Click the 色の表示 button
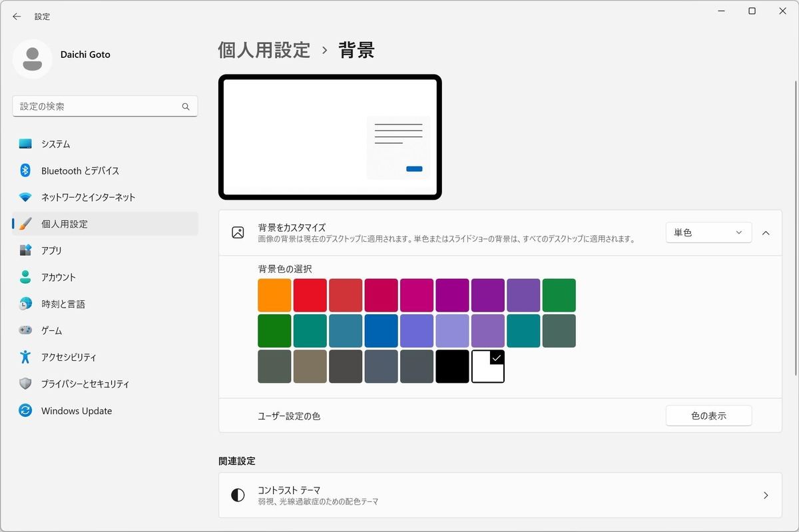This screenshot has height=532, width=799. click(x=708, y=415)
